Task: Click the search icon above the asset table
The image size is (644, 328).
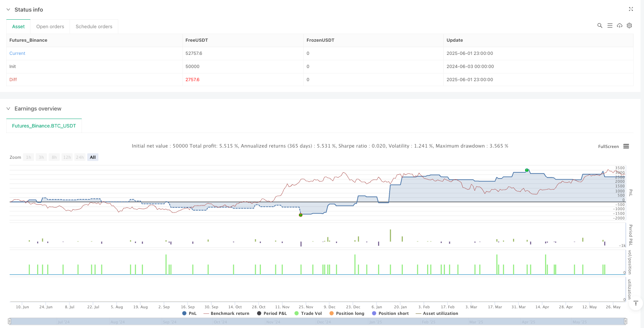Action: coord(600,25)
